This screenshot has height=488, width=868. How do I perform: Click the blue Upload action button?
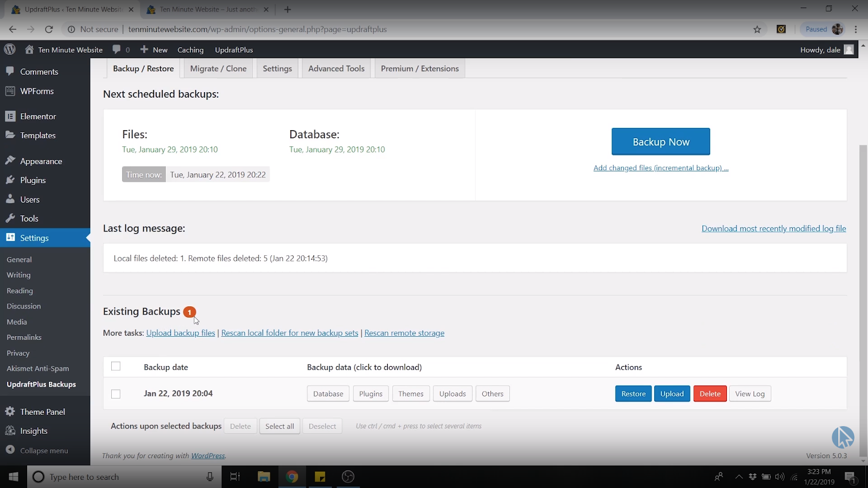coord(672,394)
